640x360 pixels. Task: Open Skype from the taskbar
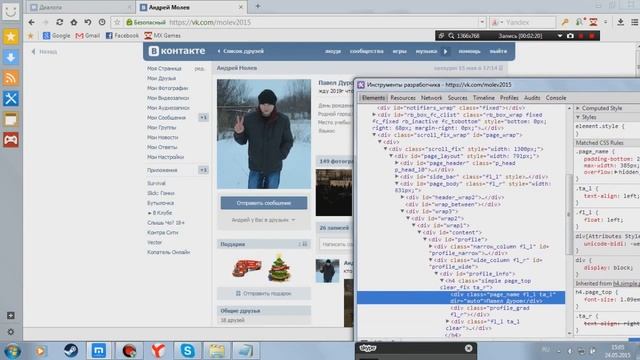click(x=187, y=351)
